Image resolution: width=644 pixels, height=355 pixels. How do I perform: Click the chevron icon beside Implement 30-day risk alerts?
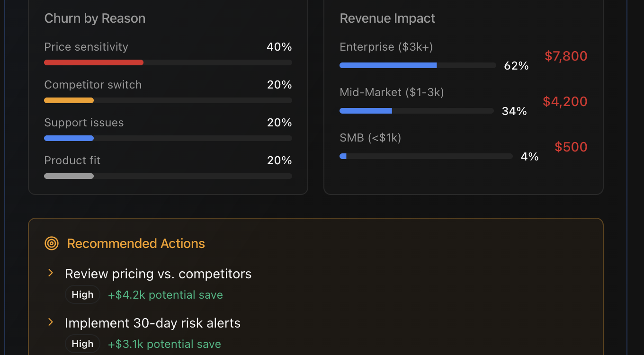coord(50,322)
